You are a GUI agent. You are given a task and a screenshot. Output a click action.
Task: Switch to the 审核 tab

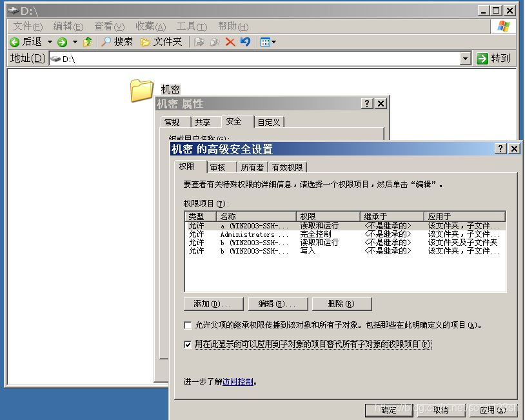pos(221,167)
